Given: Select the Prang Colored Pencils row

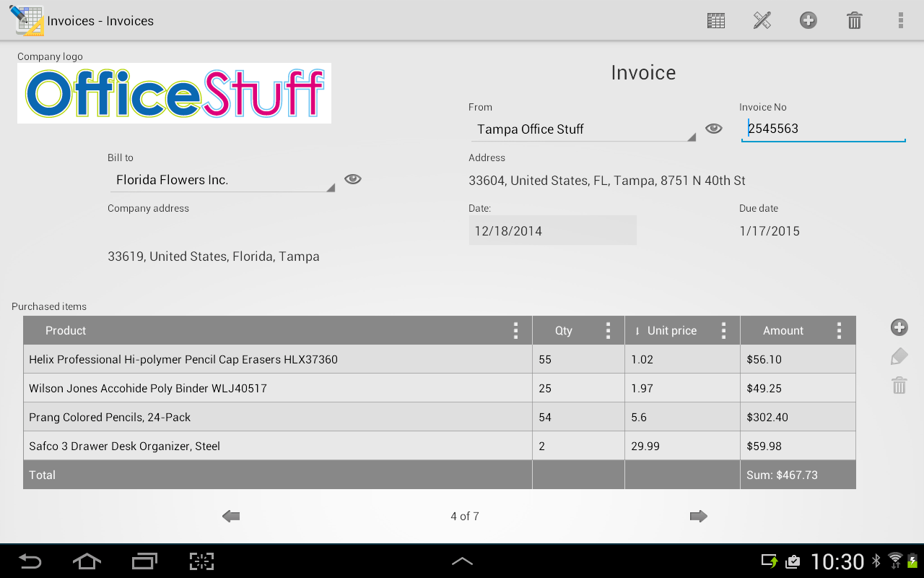Looking at the screenshot, I should click(x=439, y=417).
